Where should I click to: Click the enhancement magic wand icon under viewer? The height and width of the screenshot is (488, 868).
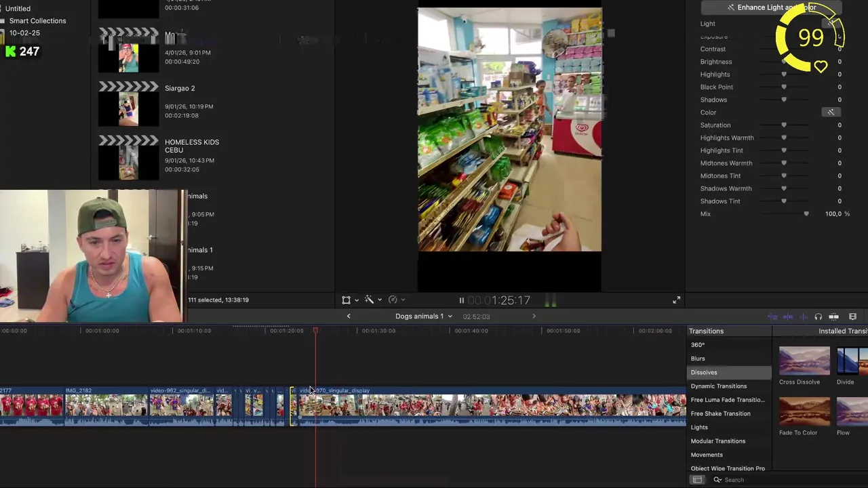pyautogui.click(x=369, y=300)
